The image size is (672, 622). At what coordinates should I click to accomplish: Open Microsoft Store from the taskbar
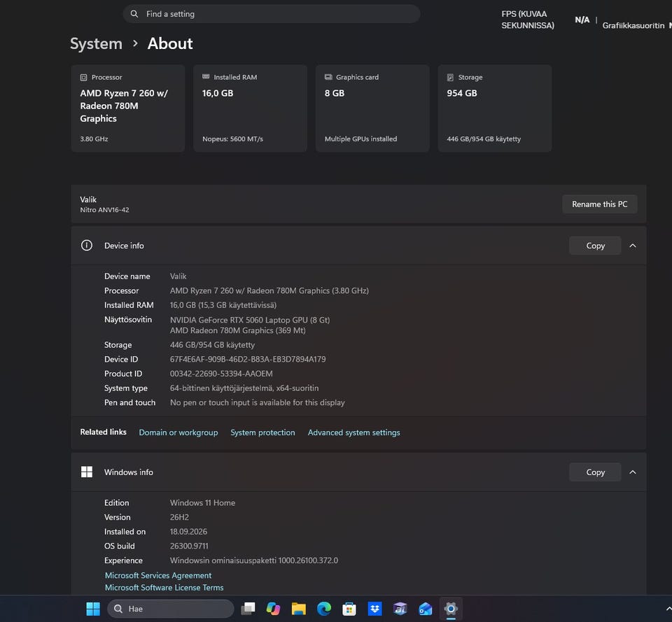click(349, 609)
